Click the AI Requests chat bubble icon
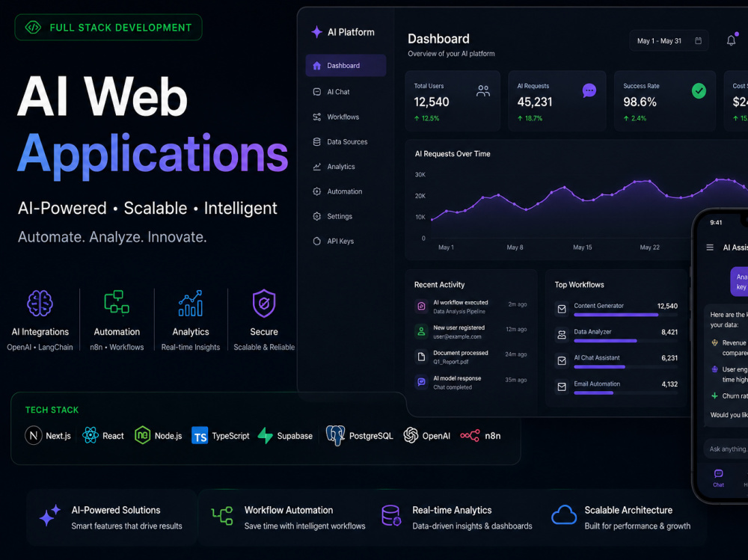 (589, 90)
